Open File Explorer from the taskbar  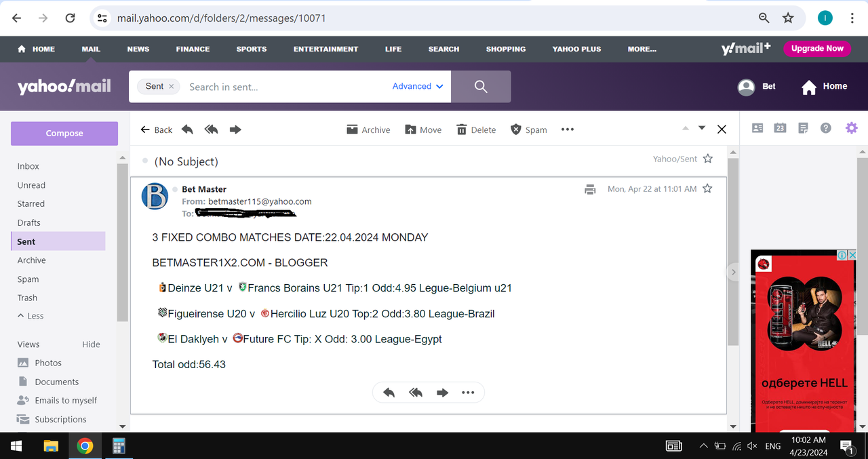[x=51, y=446]
